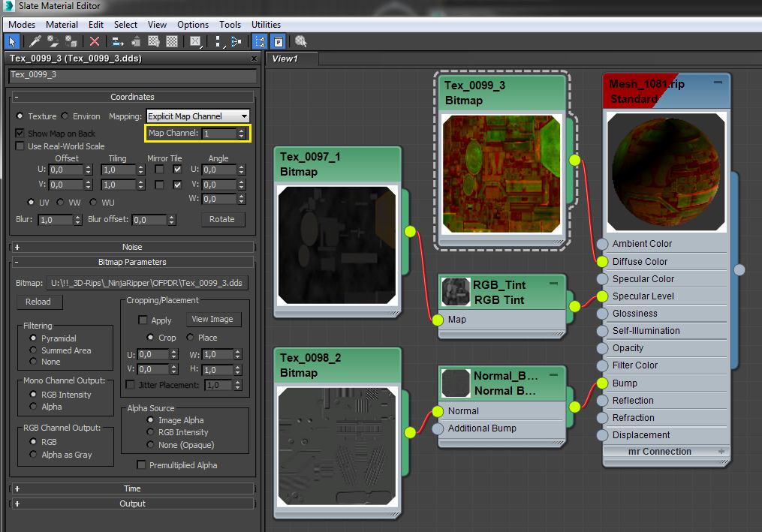The height and width of the screenshot is (532, 762).
Task: Enable Use Real-World Scale checkbox
Action: (20, 146)
